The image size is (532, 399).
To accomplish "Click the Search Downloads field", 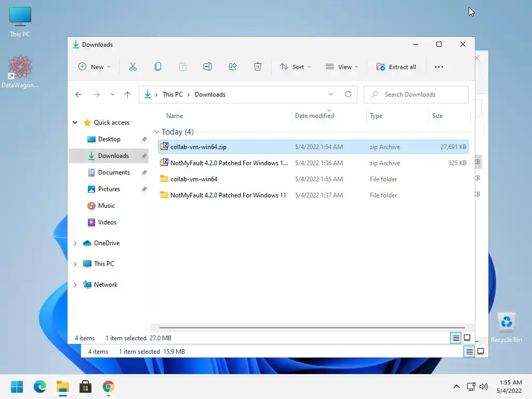I will click(416, 95).
